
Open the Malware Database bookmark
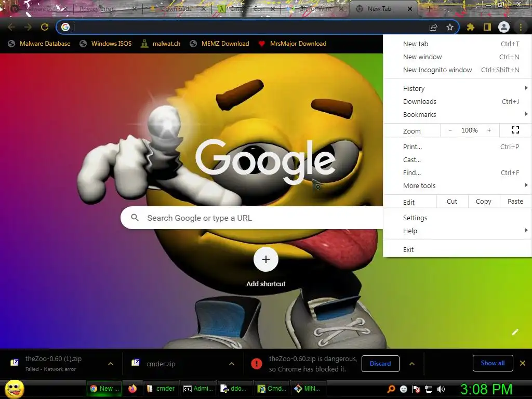pyautogui.click(x=39, y=44)
